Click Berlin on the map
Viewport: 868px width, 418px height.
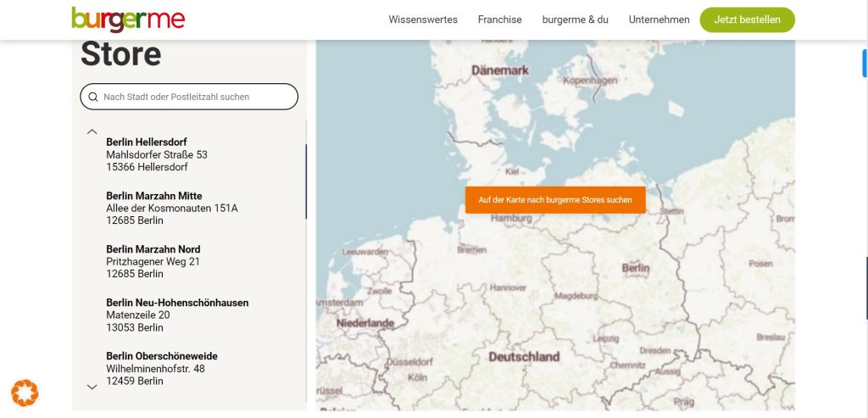636,268
